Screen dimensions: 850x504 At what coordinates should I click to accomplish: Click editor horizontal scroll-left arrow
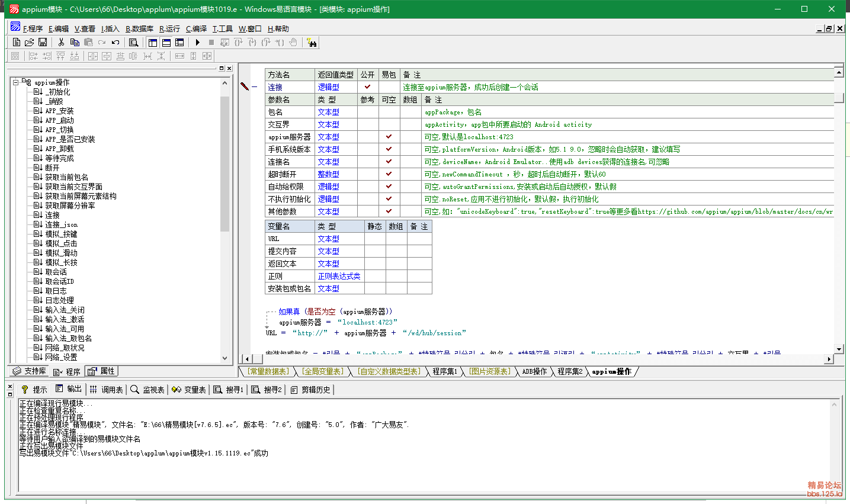point(246,359)
